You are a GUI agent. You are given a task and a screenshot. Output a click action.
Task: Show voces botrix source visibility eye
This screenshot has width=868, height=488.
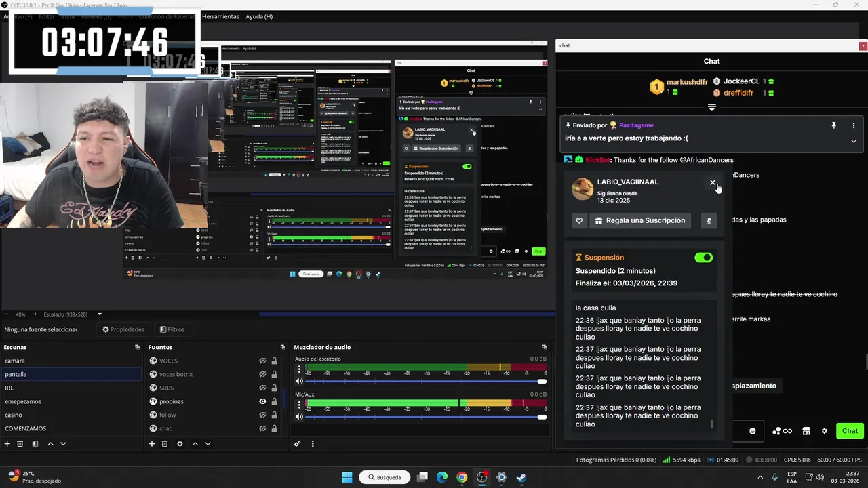click(x=262, y=374)
